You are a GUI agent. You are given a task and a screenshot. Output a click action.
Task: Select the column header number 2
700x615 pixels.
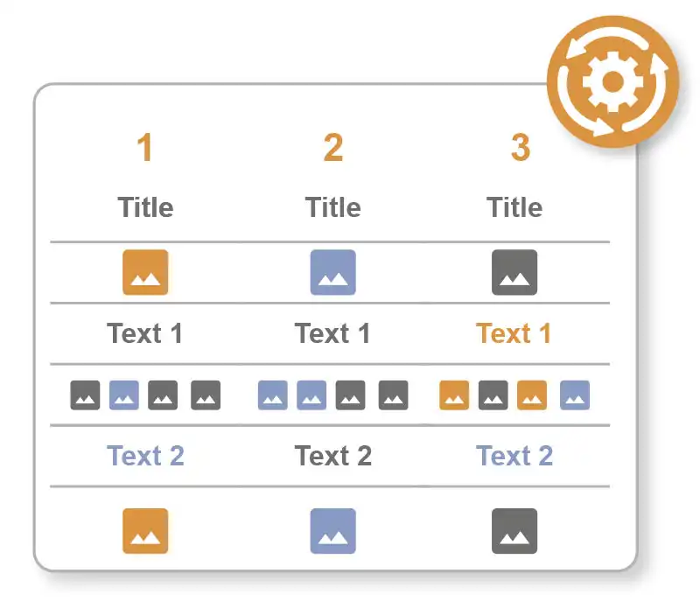click(x=332, y=149)
